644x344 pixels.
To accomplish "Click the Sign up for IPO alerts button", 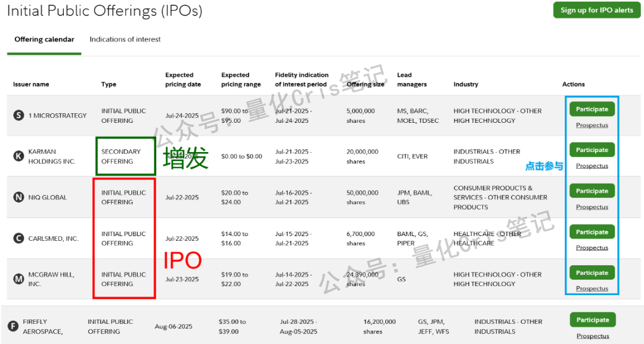I will 596,10.
